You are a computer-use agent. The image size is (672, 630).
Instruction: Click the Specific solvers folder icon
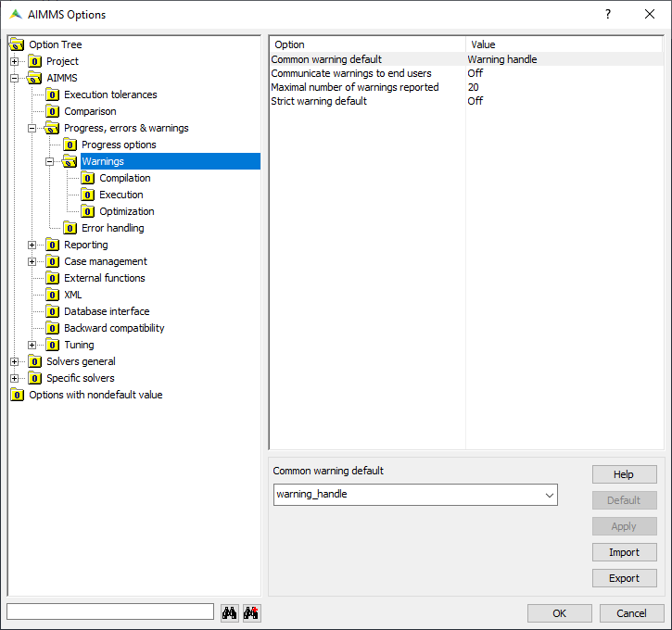pos(34,379)
